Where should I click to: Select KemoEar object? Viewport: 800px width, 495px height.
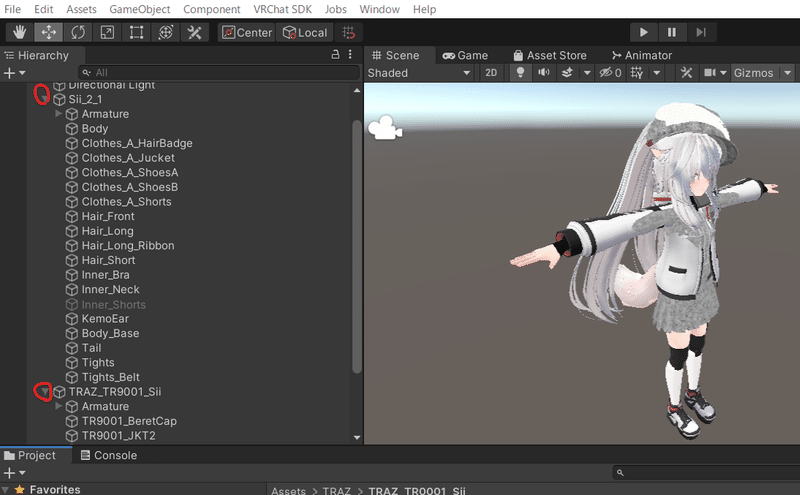(x=105, y=319)
